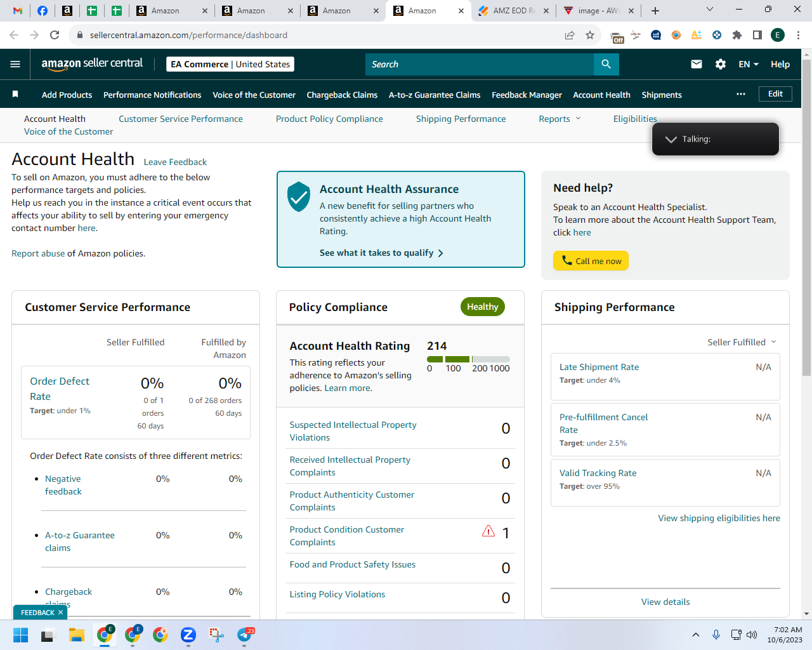This screenshot has width=812, height=650.
Task: Switch to the Shipping Performance tab
Action: point(461,119)
